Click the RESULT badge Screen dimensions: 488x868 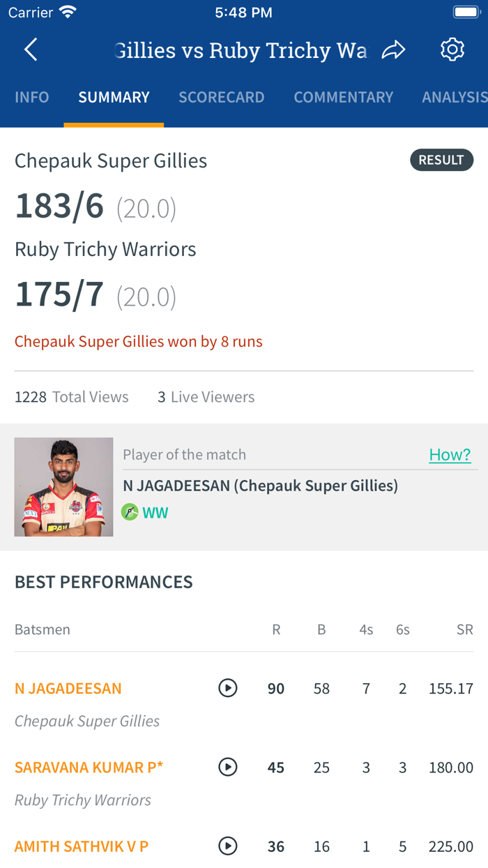tap(441, 160)
